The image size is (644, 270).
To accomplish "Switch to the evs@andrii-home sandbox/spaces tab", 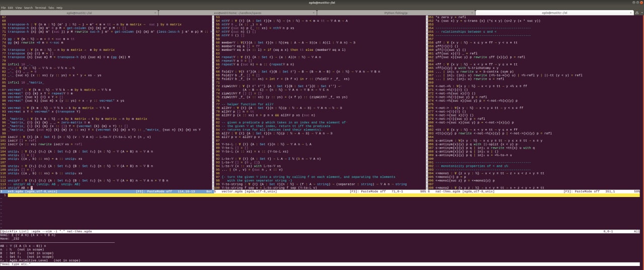I will point(237,13).
